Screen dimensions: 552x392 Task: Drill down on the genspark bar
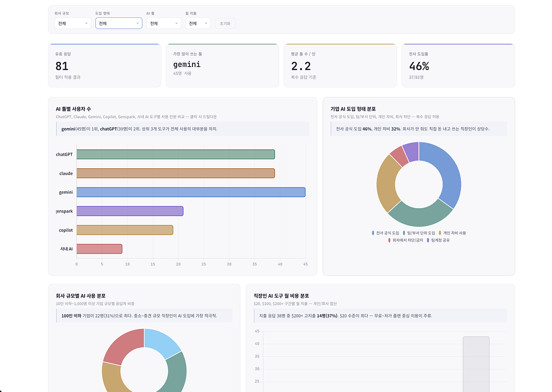[129, 211]
